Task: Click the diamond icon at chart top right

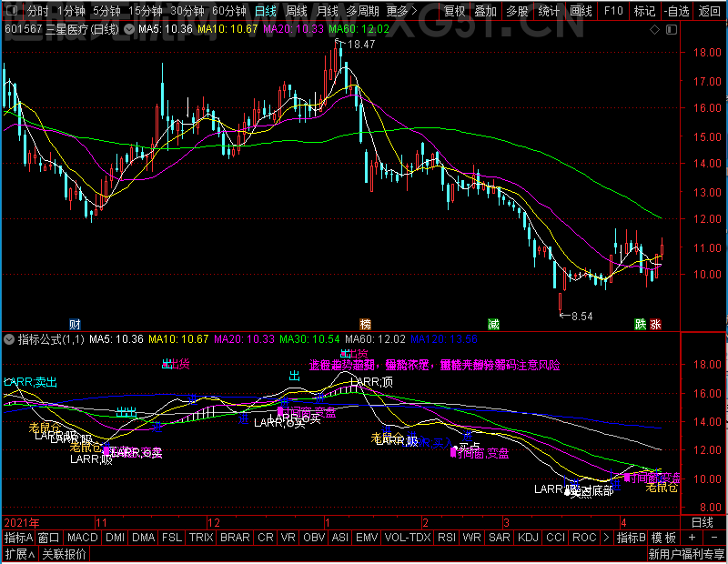Action: pos(654,30)
